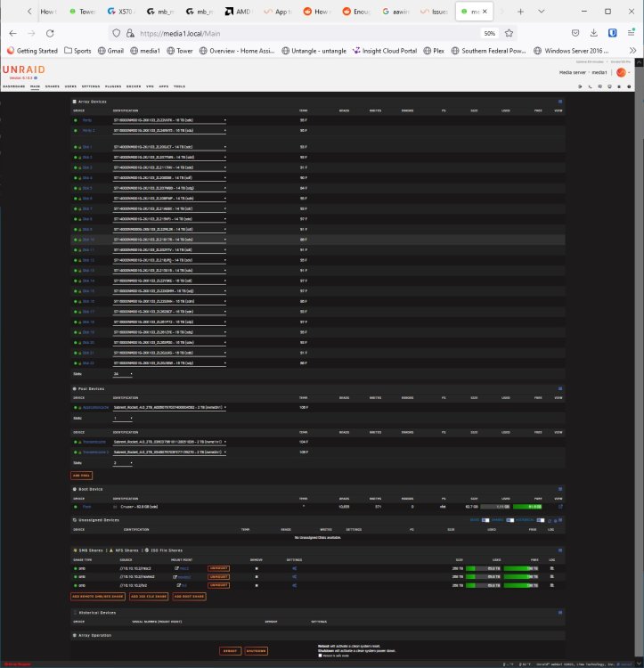Open the Settings menu item
This screenshot has height=668, width=644.
[90, 86]
